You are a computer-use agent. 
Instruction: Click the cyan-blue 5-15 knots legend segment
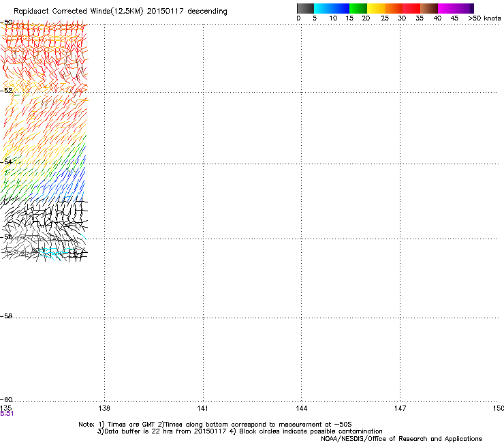tap(332, 8)
